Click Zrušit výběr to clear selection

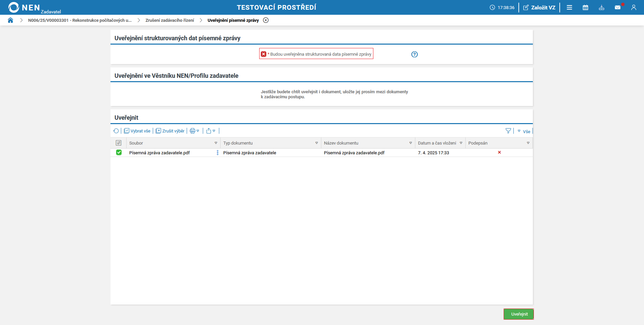(x=170, y=131)
